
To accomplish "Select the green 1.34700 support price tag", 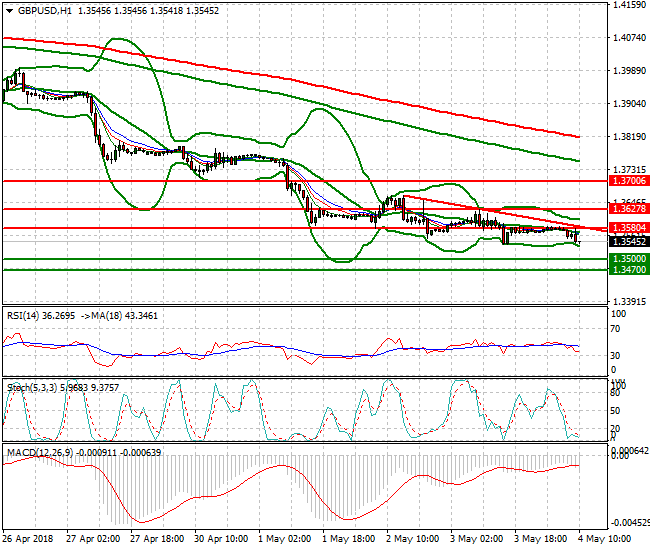I will click(629, 269).
